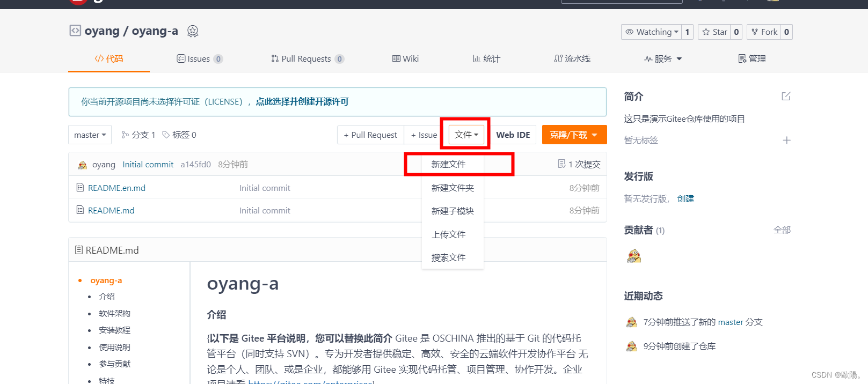The height and width of the screenshot is (384, 868).
Task: Open the Watching dropdown
Action: pyautogui.click(x=651, y=32)
